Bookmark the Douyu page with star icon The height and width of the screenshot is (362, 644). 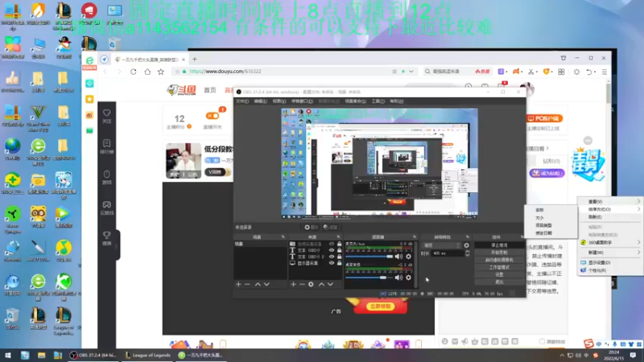(161, 72)
